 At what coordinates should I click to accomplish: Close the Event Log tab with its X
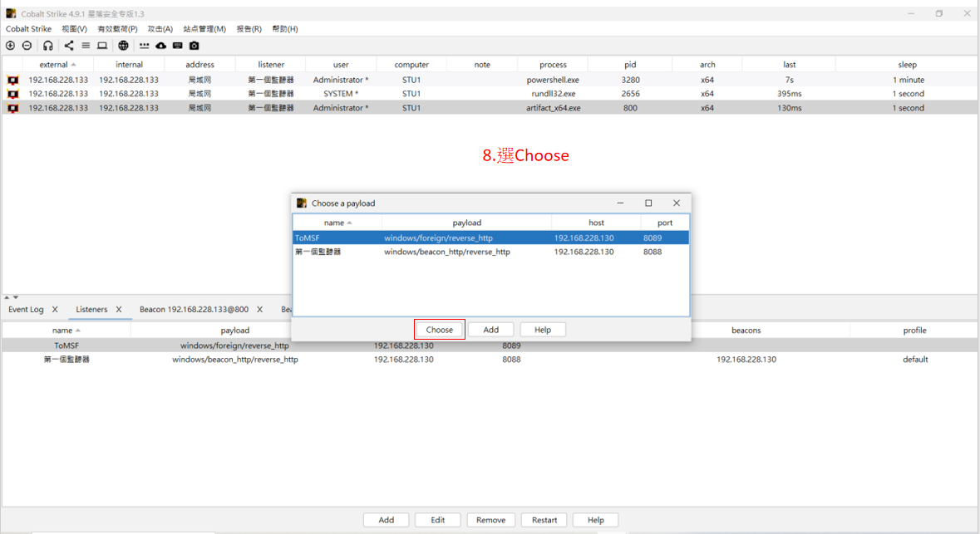click(55, 309)
